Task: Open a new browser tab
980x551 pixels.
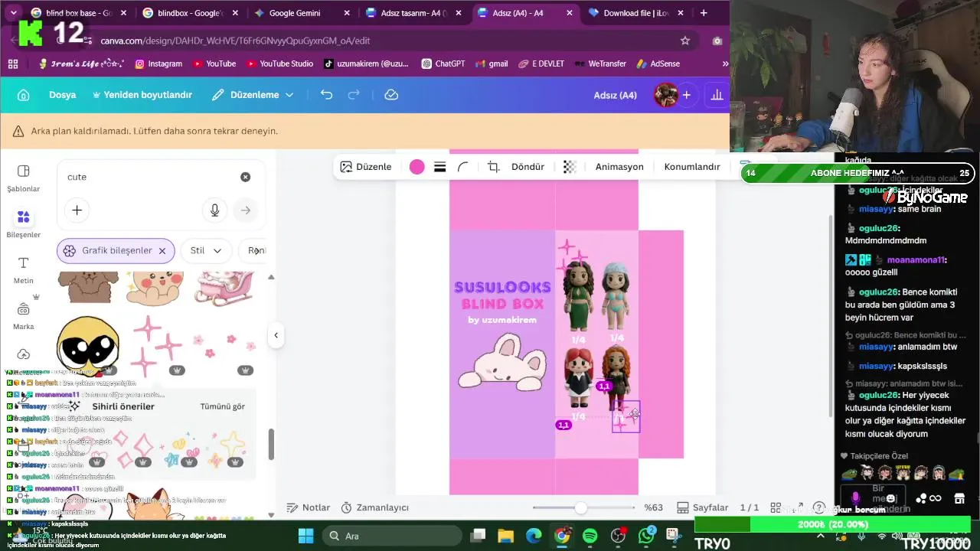Action: click(x=704, y=13)
